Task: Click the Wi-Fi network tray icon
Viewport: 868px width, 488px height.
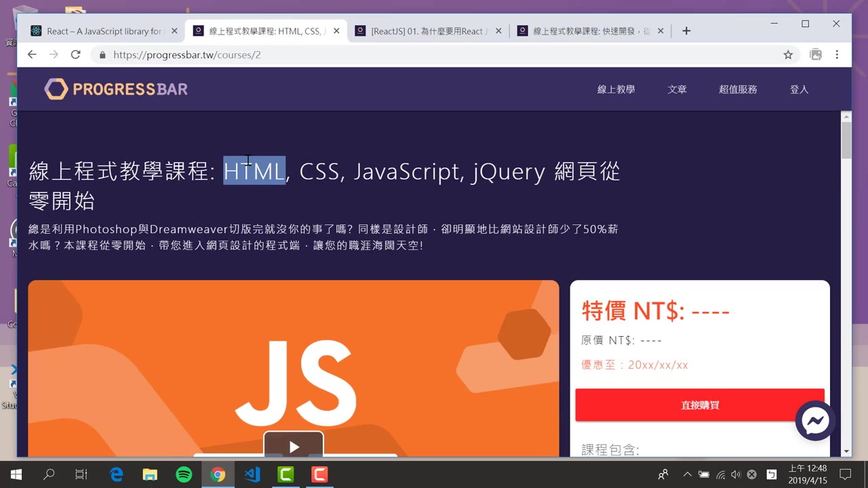Action: [720, 474]
